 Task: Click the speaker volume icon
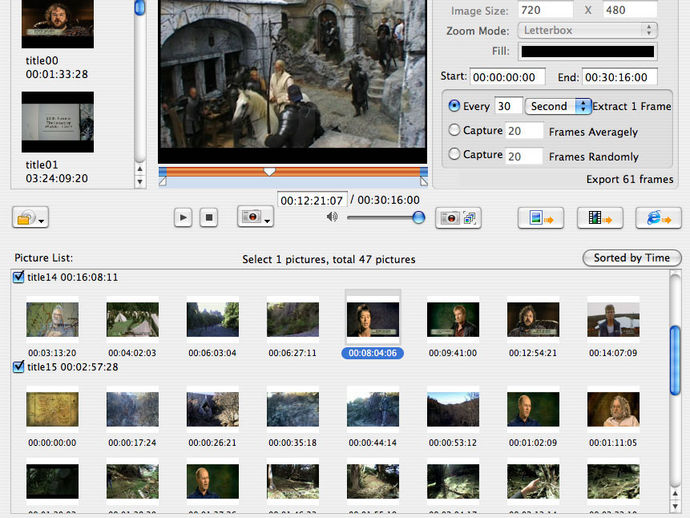332,217
